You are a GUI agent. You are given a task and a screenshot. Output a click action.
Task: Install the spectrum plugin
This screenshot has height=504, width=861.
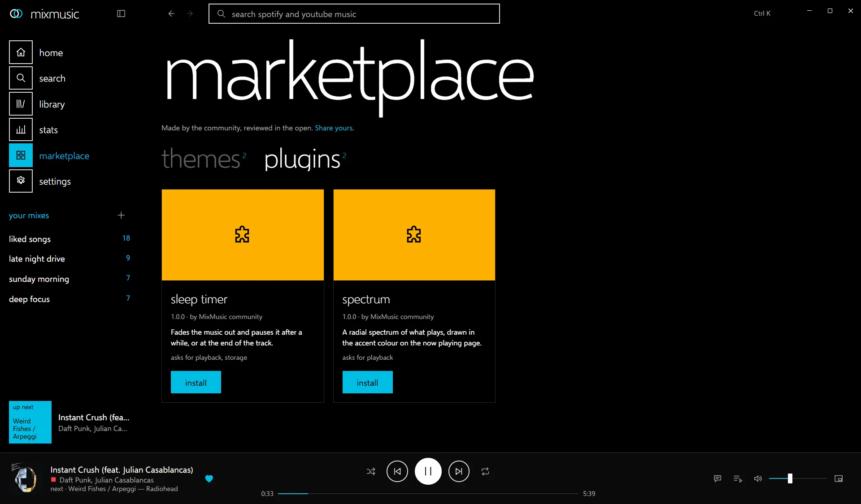click(368, 382)
